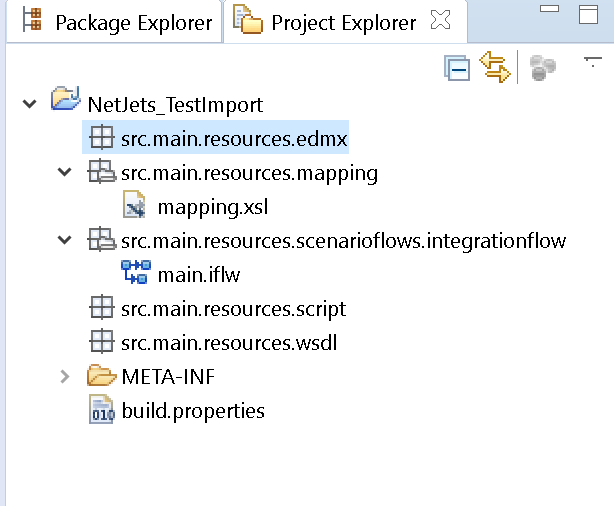The width and height of the screenshot is (614, 506).
Task: Collapse the src.main.resources.mapping package
Action: click(64, 172)
